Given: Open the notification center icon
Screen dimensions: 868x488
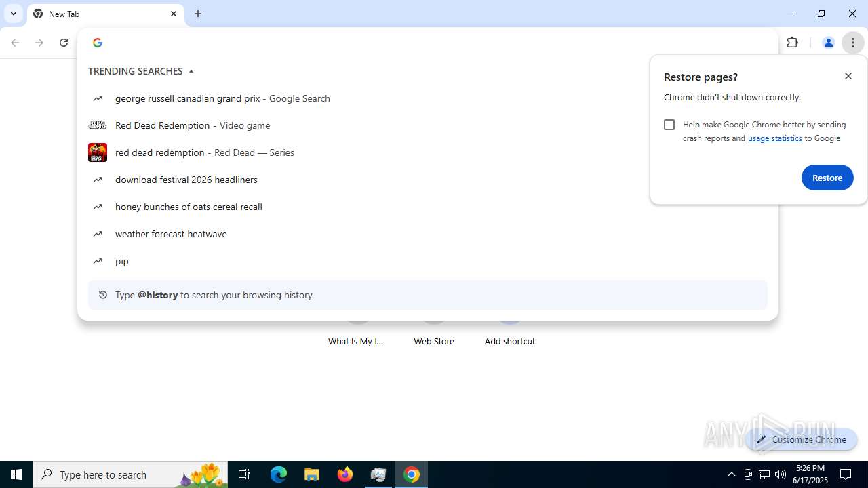Looking at the screenshot, I should (x=846, y=474).
